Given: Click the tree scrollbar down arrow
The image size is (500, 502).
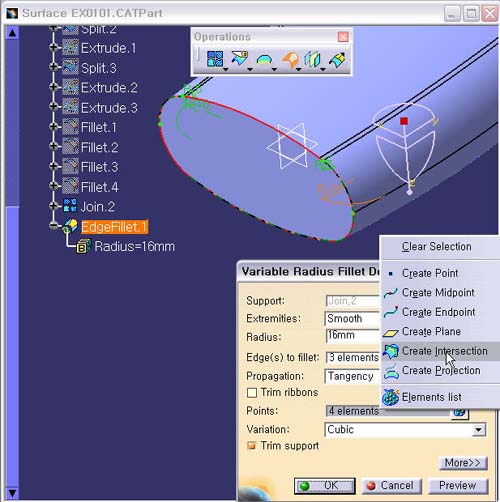Looking at the screenshot, I should point(12,492).
